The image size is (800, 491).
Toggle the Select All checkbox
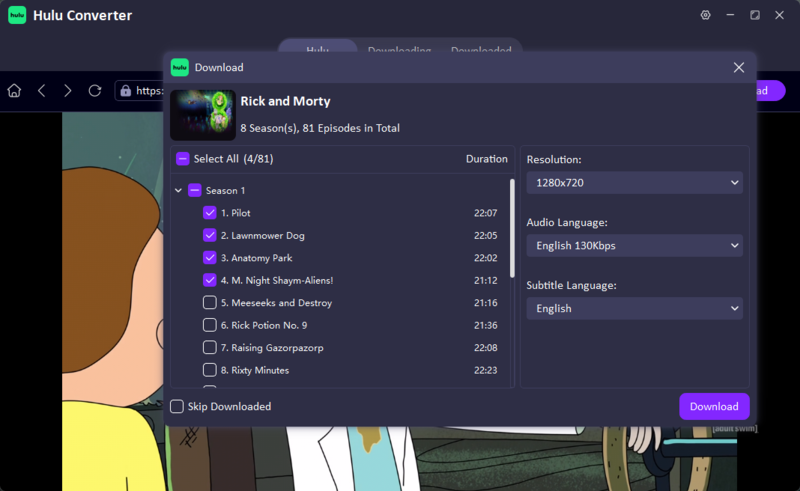tap(183, 159)
